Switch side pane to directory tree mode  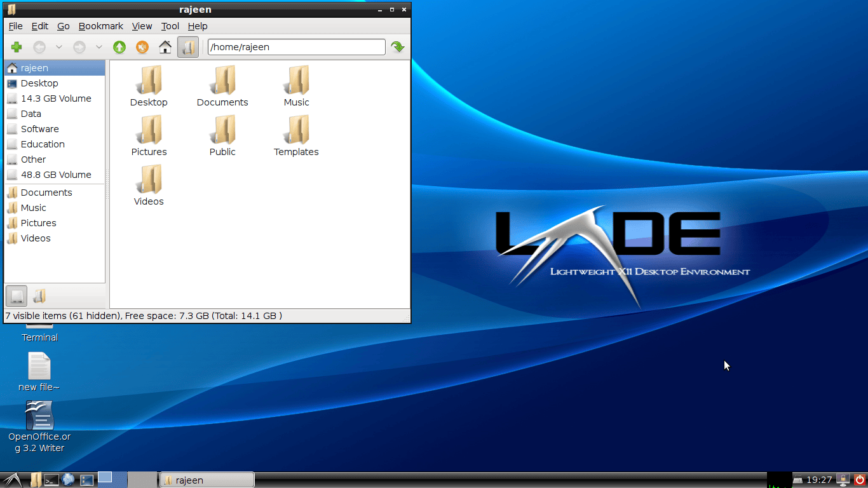[x=39, y=296]
